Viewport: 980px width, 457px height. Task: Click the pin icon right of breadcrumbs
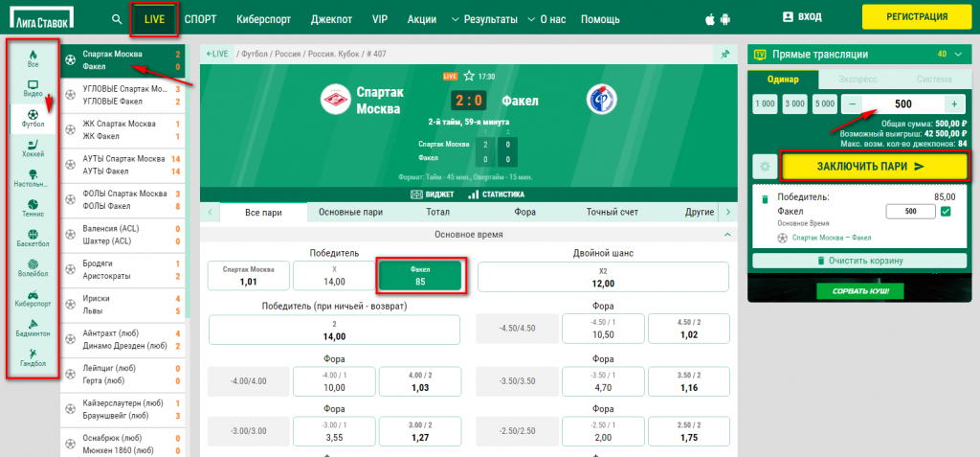point(724,54)
